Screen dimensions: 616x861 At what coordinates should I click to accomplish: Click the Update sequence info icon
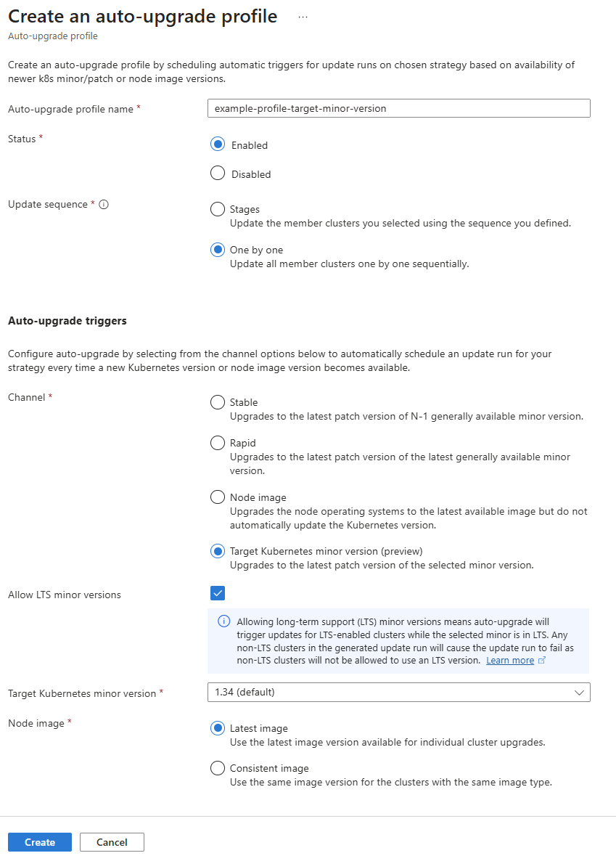pyautogui.click(x=104, y=205)
